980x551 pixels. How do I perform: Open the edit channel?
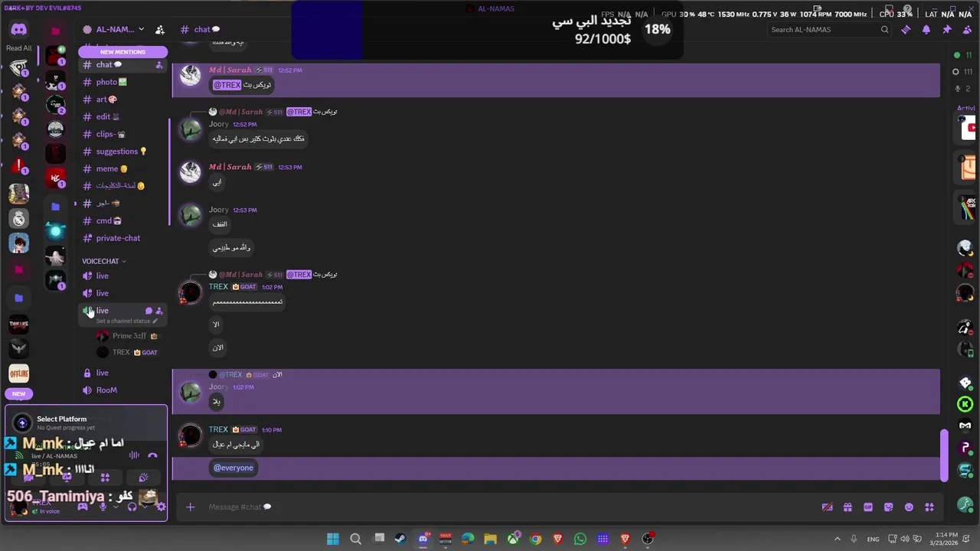(122, 117)
